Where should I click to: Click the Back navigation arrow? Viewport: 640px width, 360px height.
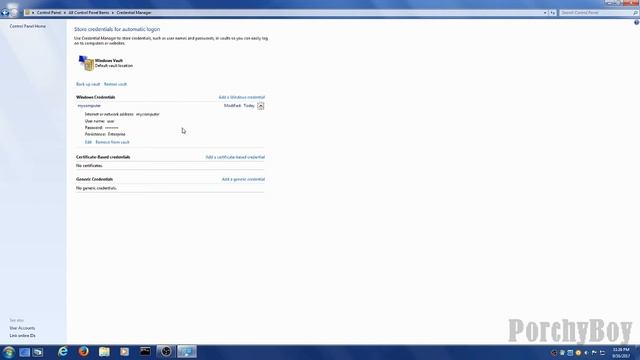click(5, 12)
